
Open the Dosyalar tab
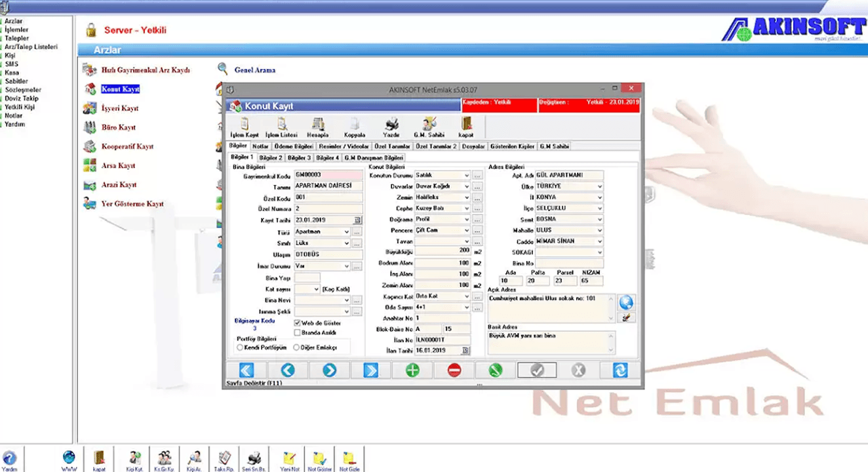(x=473, y=146)
